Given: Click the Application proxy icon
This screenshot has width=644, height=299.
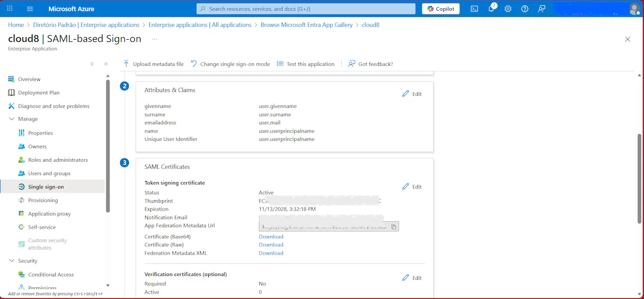Looking at the screenshot, I should (x=21, y=213).
